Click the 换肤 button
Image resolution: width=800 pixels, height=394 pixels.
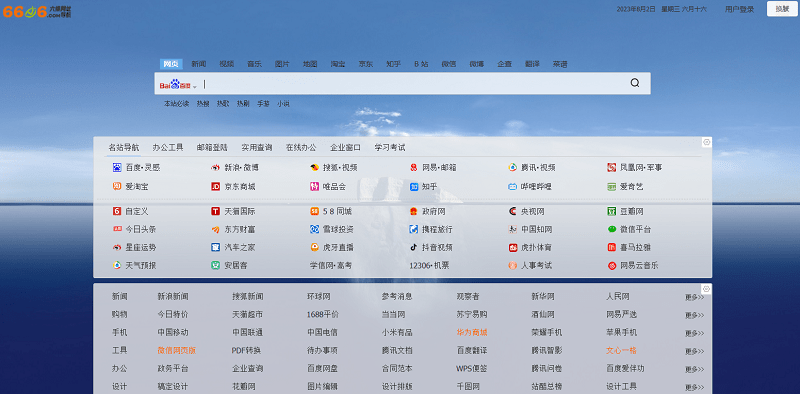[x=782, y=9]
